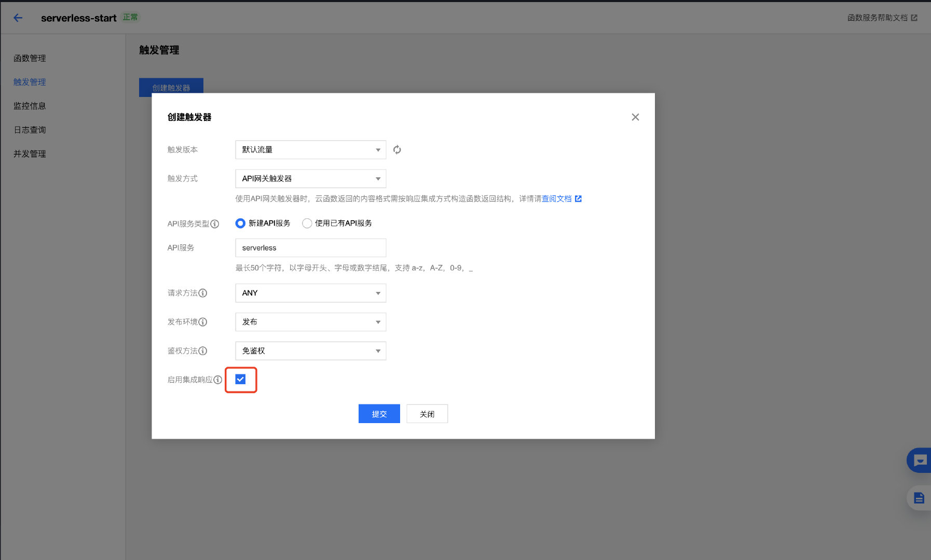Click the info icon beside 请求方法
Screen dimensions: 931x560
[203, 293]
